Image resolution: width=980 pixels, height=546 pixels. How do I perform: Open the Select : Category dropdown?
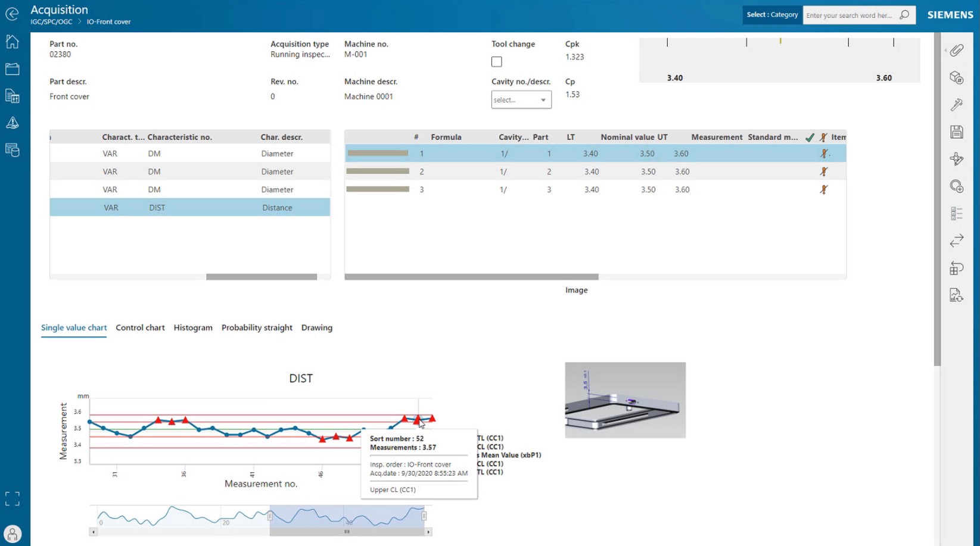click(x=771, y=15)
